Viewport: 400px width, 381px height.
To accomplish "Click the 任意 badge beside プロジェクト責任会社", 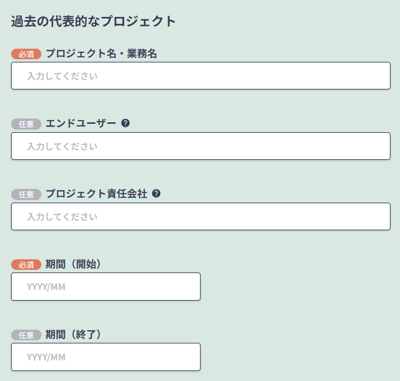I will (x=26, y=194).
